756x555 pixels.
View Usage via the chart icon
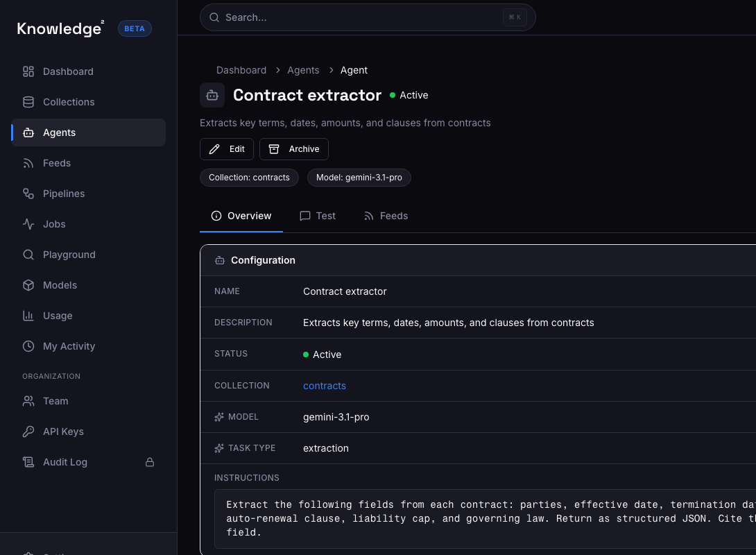tap(28, 316)
